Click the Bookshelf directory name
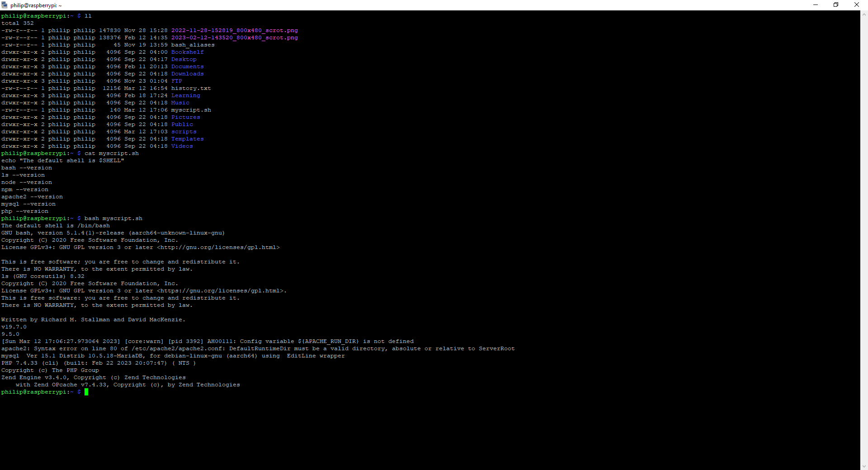Viewport: 868px width, 470px height. (187, 52)
